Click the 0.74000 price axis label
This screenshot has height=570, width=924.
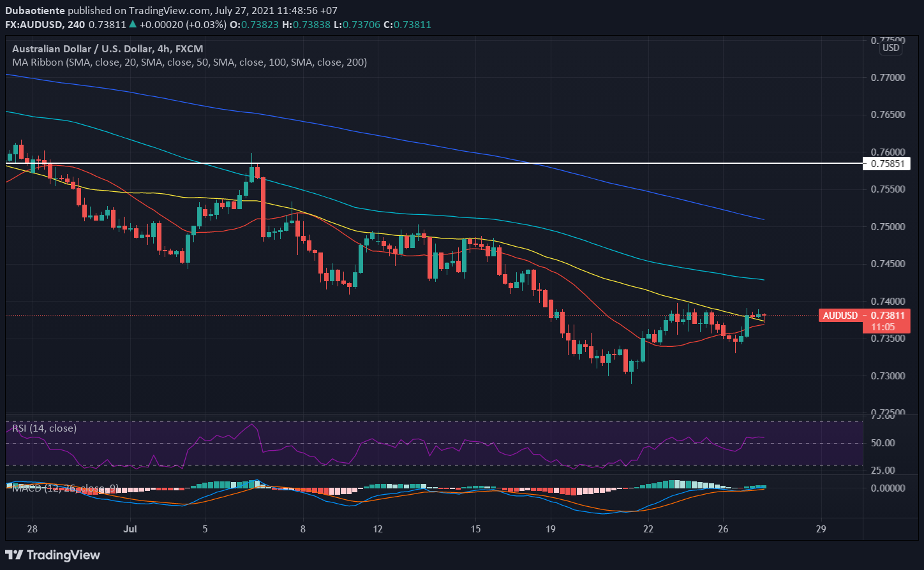[888, 301]
